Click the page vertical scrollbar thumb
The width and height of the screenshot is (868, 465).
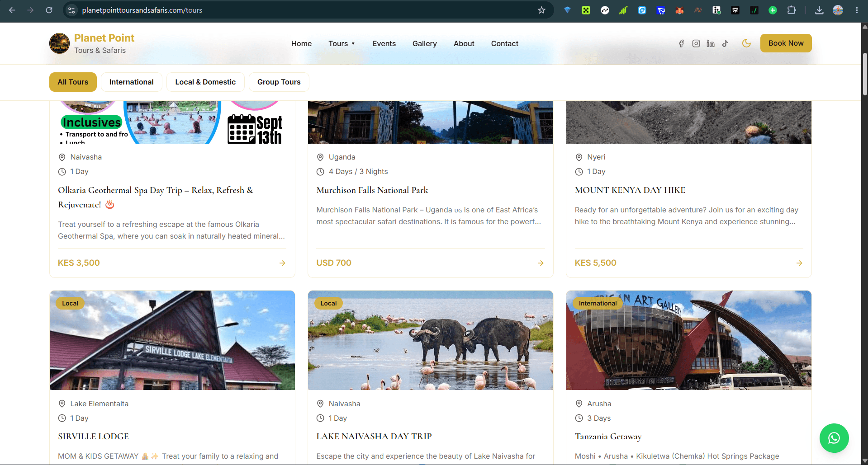pyautogui.click(x=864, y=74)
